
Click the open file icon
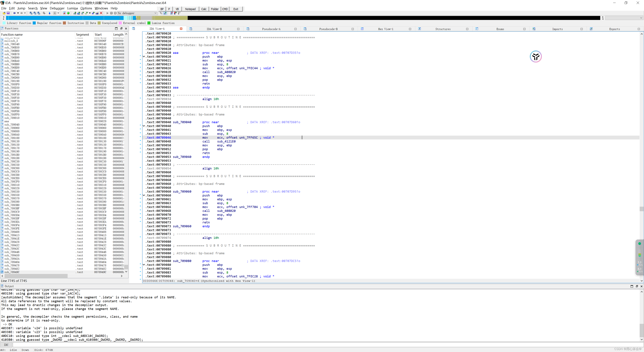coord(4,13)
